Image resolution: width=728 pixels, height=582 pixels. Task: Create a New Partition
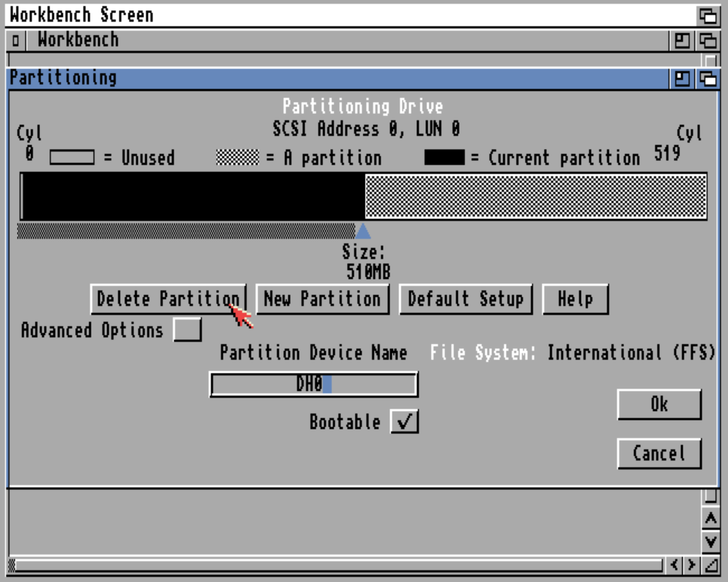[322, 299]
